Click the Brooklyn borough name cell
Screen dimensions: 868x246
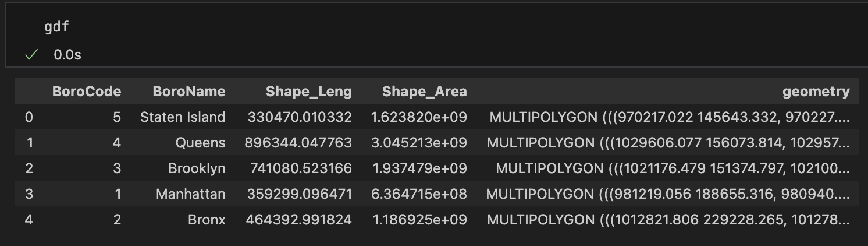click(197, 168)
